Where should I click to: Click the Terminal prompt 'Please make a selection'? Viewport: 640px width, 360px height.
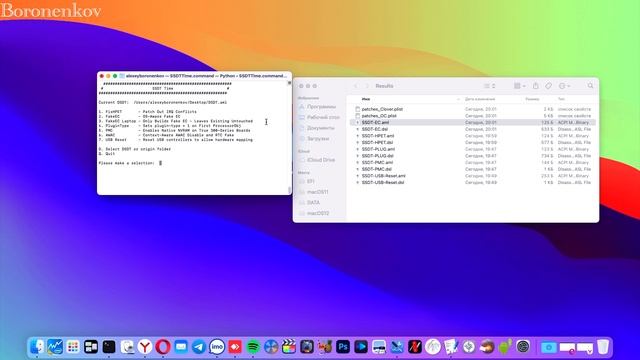[127, 163]
